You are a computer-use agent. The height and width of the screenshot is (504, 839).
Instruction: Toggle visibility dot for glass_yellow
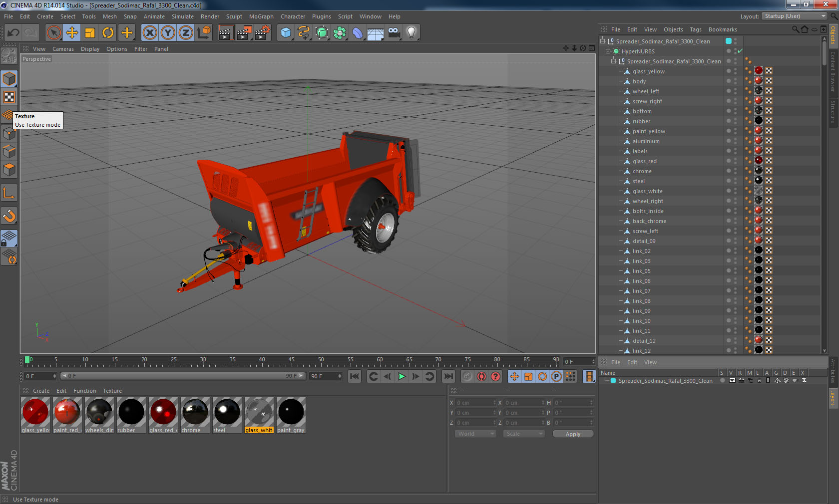click(729, 70)
